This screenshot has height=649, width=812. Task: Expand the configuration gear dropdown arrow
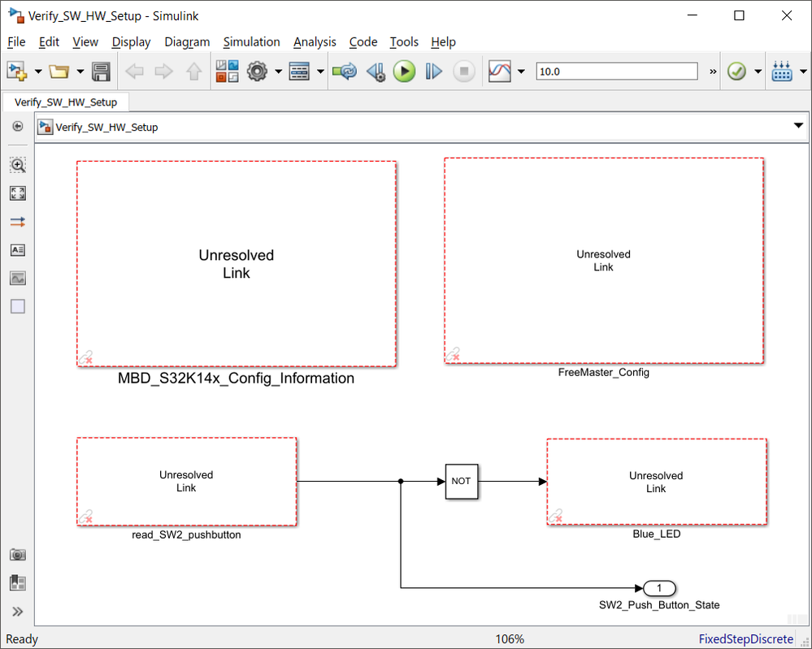click(x=278, y=71)
